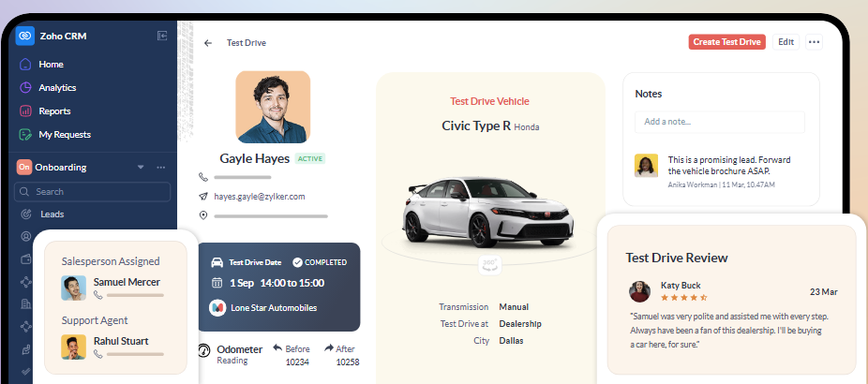The width and height of the screenshot is (868, 384).
Task: Click the Before arrow icon
Action: [277, 348]
